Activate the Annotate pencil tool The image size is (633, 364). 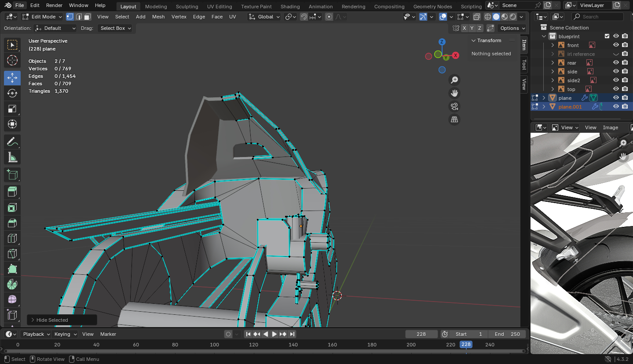12,142
